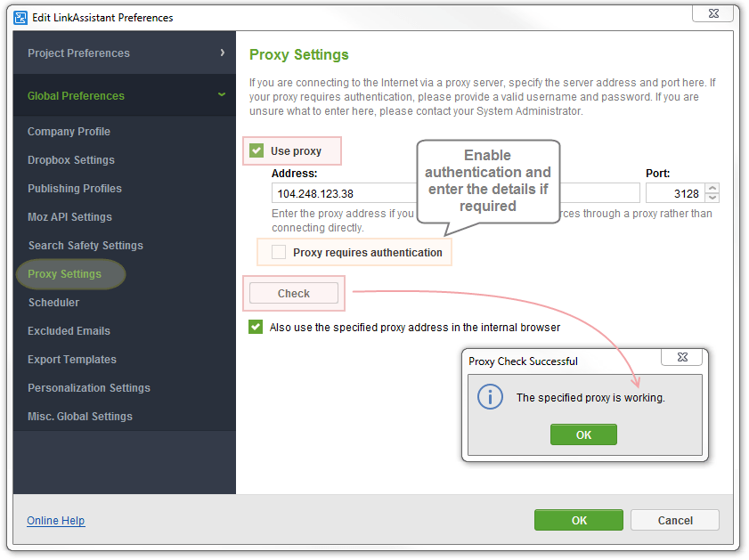Go to Excluded Emails
This screenshot has width=749, height=560.
click(x=69, y=331)
